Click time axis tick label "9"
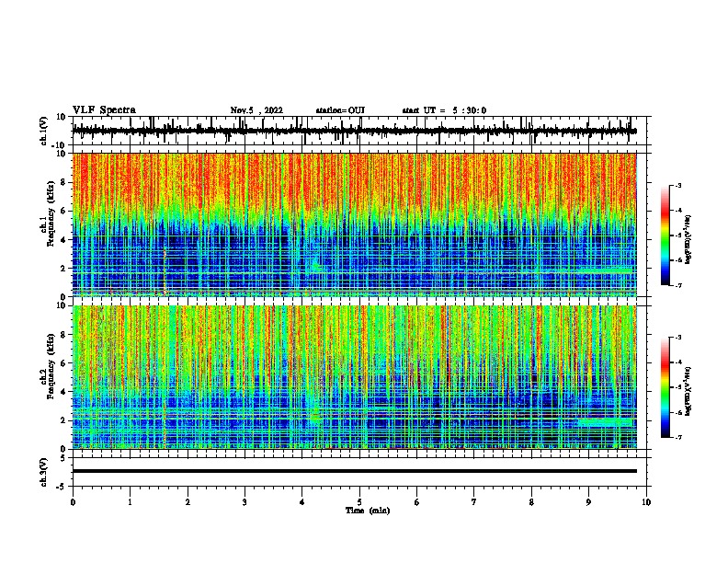This screenshot has height=563, width=728. point(588,502)
